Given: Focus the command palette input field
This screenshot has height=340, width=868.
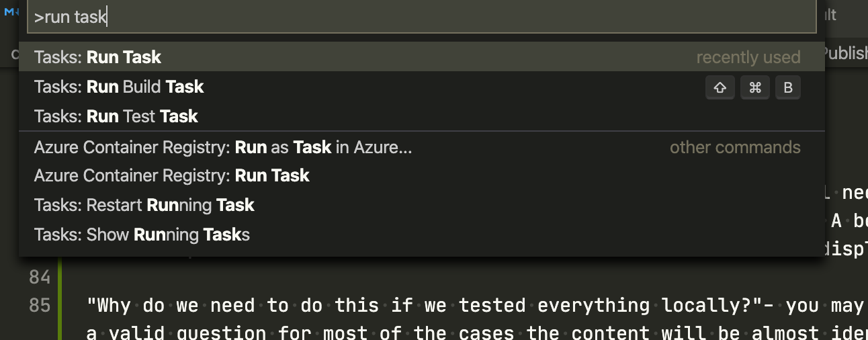Looking at the screenshot, I should click(x=422, y=17).
